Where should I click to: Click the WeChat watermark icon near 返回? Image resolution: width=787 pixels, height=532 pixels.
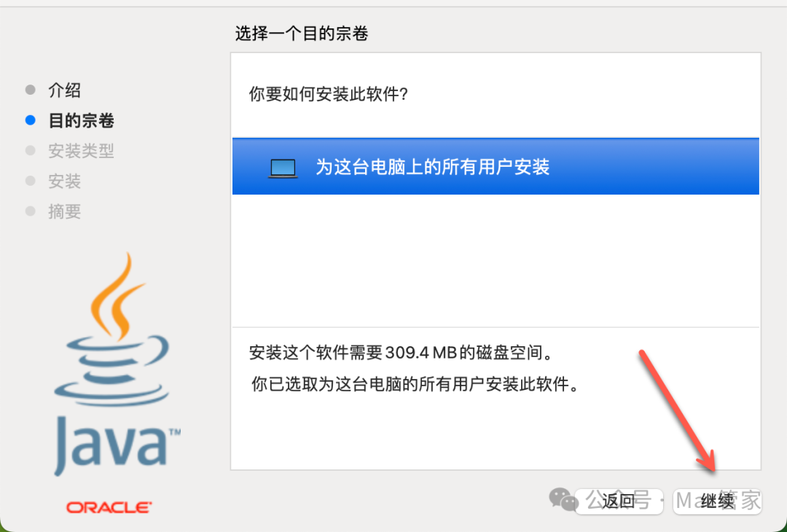tap(563, 499)
